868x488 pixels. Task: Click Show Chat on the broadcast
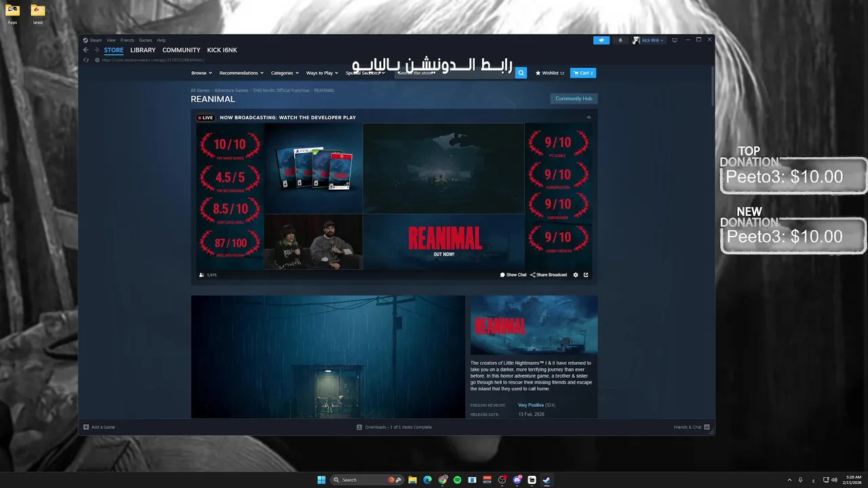pos(513,274)
